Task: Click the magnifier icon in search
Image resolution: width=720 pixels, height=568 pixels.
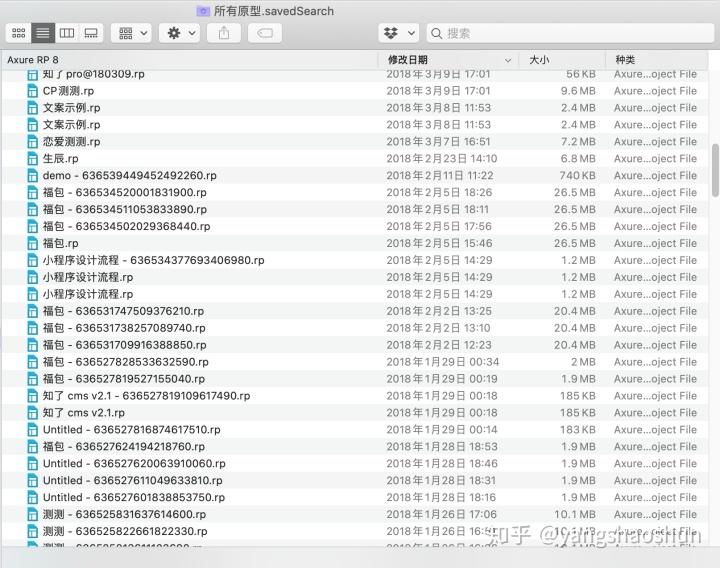Action: coord(437,34)
